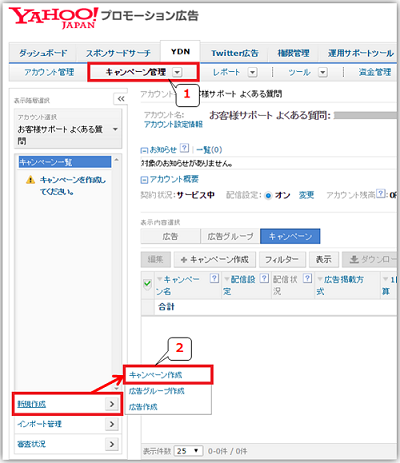
Task: Click help icon beside キャンペーン名 column
Action: [x=214, y=278]
